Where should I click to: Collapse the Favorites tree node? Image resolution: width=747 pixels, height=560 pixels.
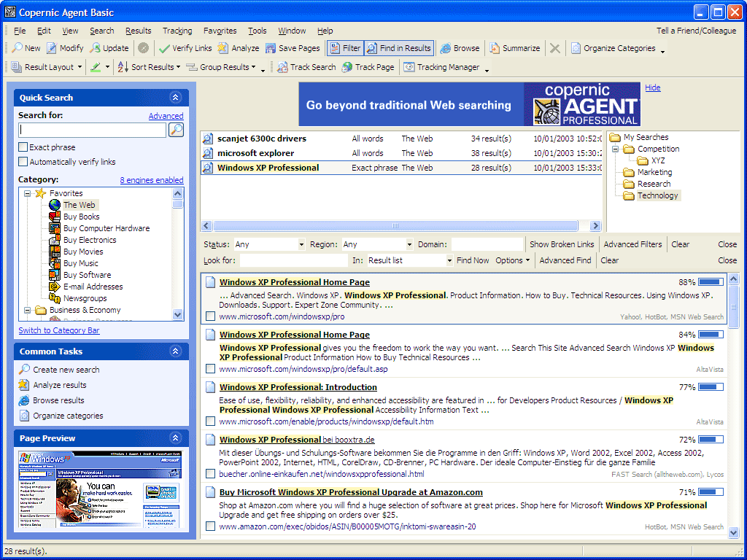(x=28, y=193)
